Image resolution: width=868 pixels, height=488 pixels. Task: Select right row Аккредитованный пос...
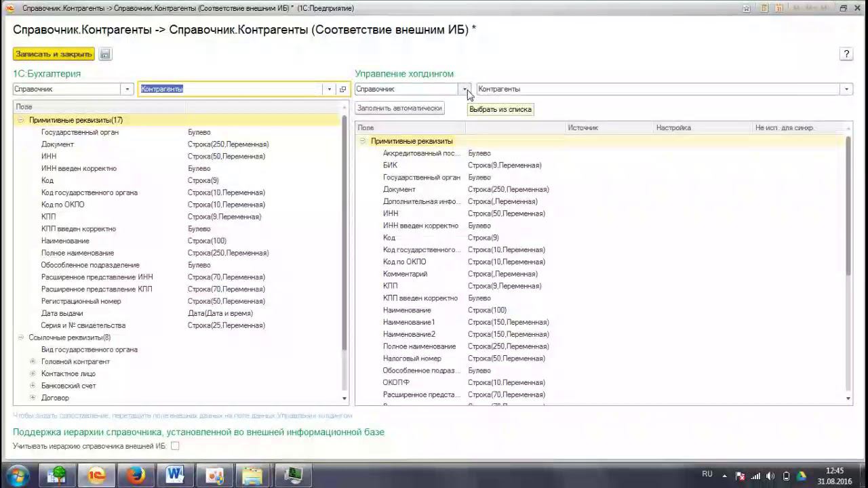click(600, 153)
